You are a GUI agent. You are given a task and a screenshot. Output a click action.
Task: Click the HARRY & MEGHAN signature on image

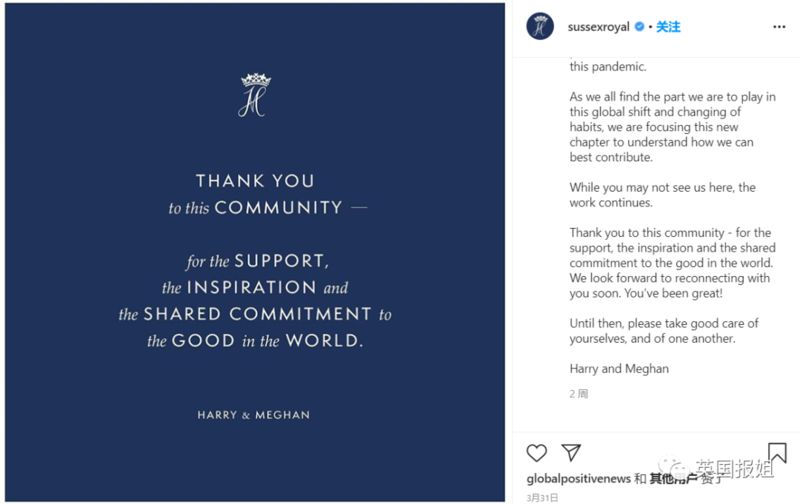point(254,415)
